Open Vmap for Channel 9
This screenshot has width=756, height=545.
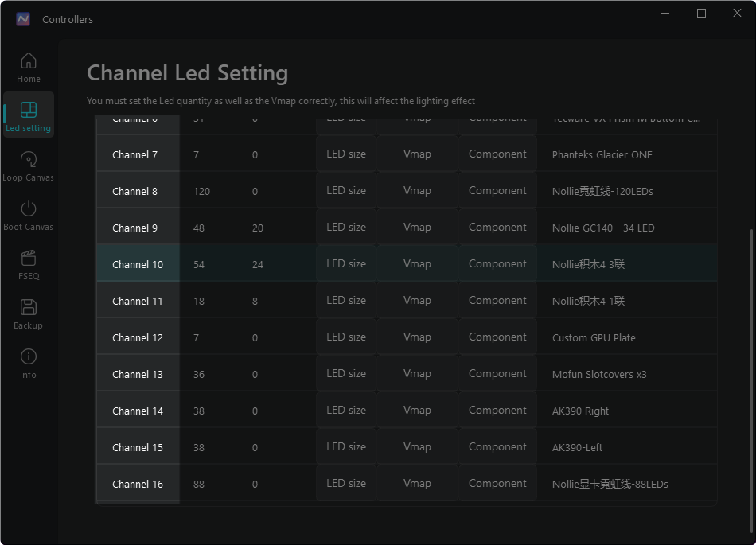pos(417,227)
